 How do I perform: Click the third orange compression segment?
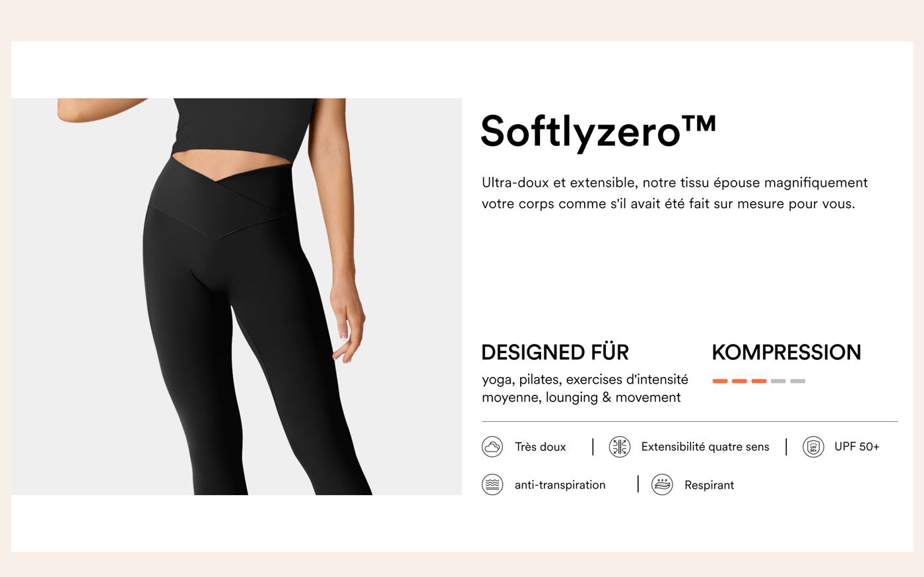coord(759,381)
